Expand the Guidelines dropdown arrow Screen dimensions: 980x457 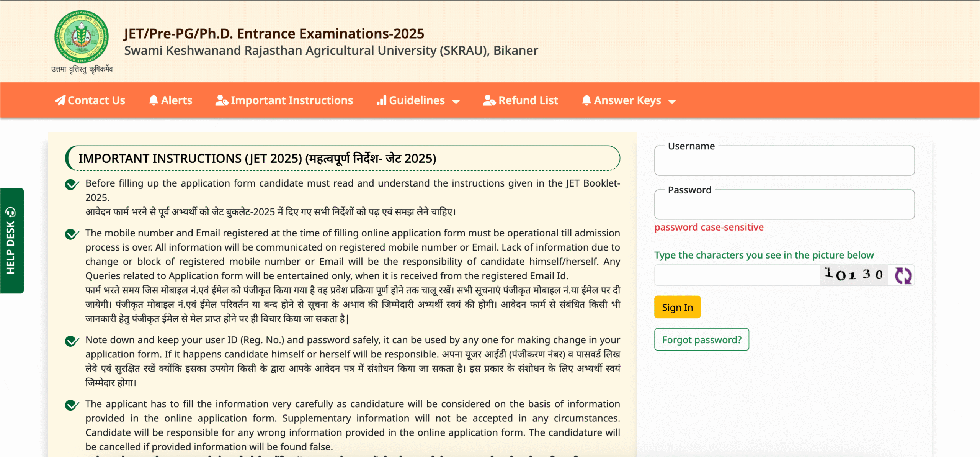pos(456,102)
